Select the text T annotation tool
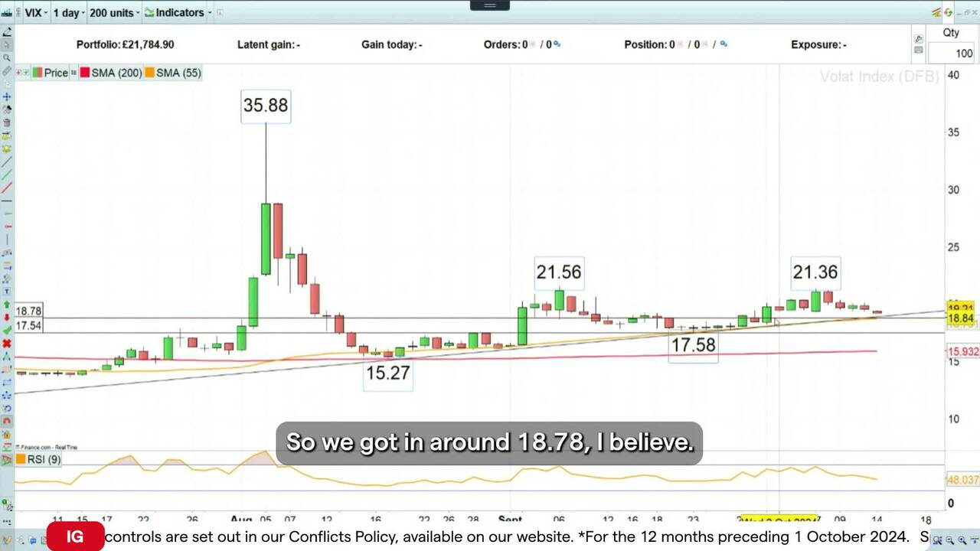The image size is (980, 551). point(7,292)
